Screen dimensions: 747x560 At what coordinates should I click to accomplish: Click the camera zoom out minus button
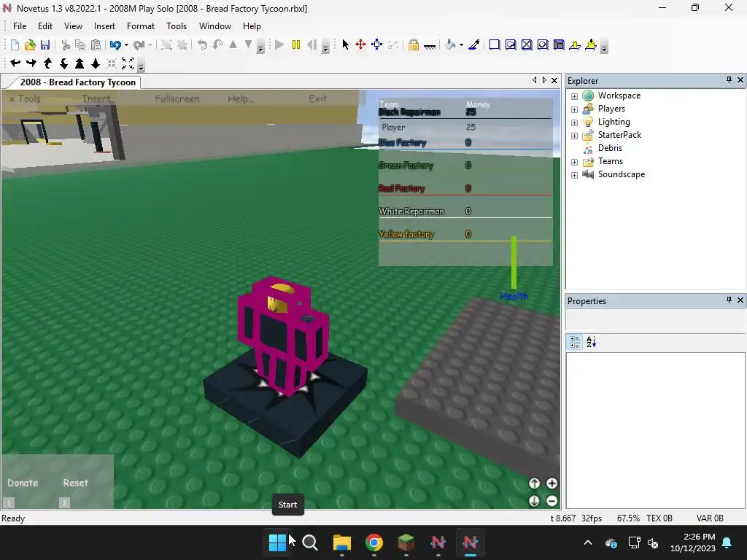coord(551,501)
